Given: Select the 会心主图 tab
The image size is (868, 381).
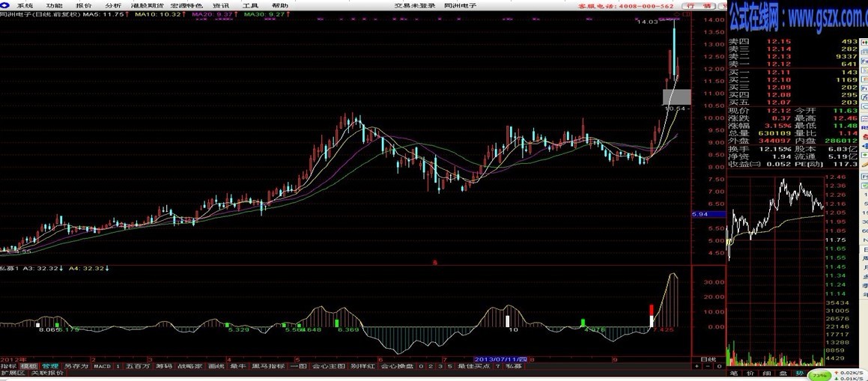Looking at the screenshot, I should [329, 366].
